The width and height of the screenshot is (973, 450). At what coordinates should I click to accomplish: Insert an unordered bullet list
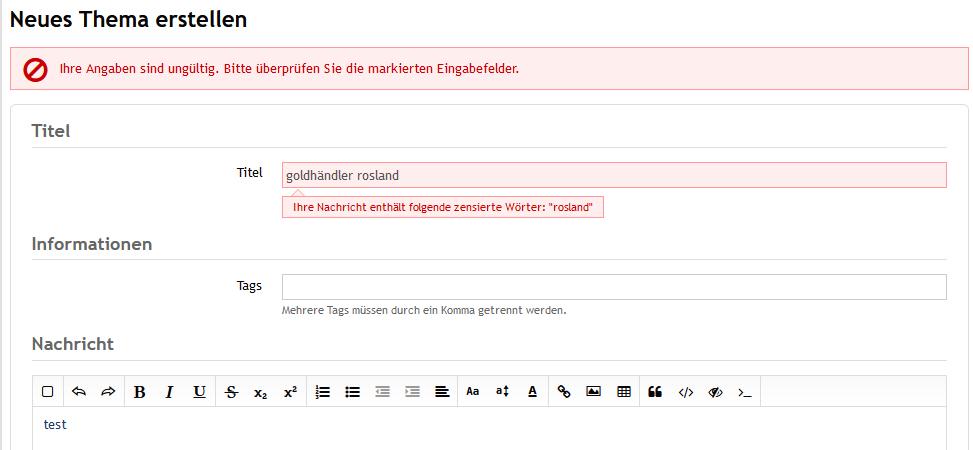pyautogui.click(x=352, y=392)
